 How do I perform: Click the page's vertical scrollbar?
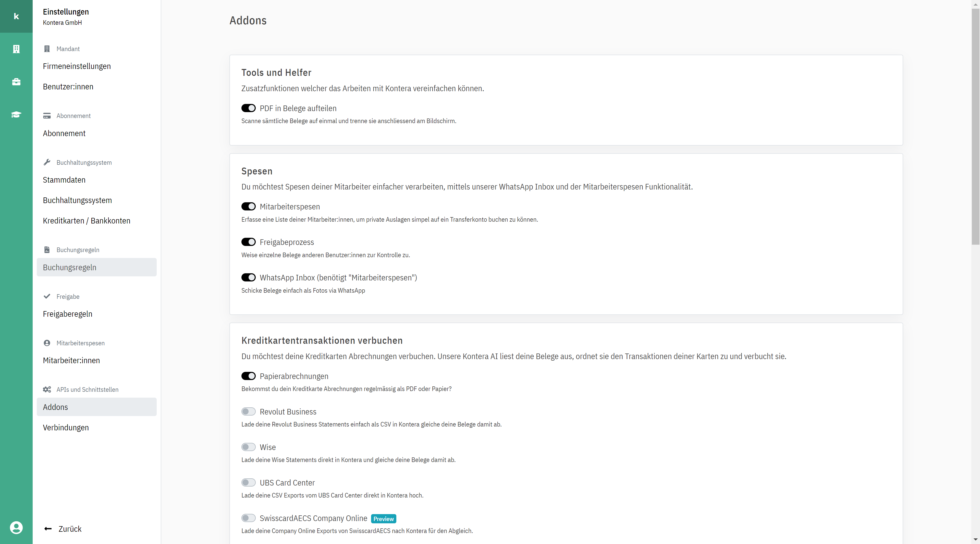[975, 126]
